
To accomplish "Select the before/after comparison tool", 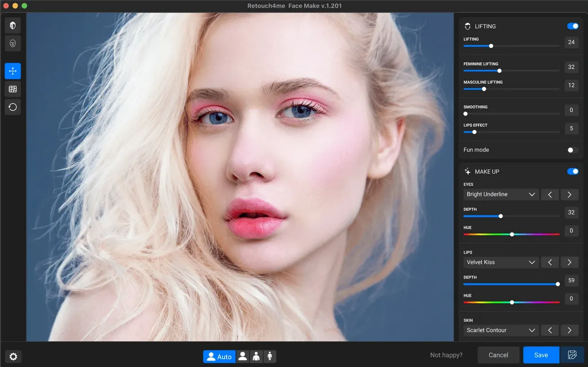I will (13, 25).
